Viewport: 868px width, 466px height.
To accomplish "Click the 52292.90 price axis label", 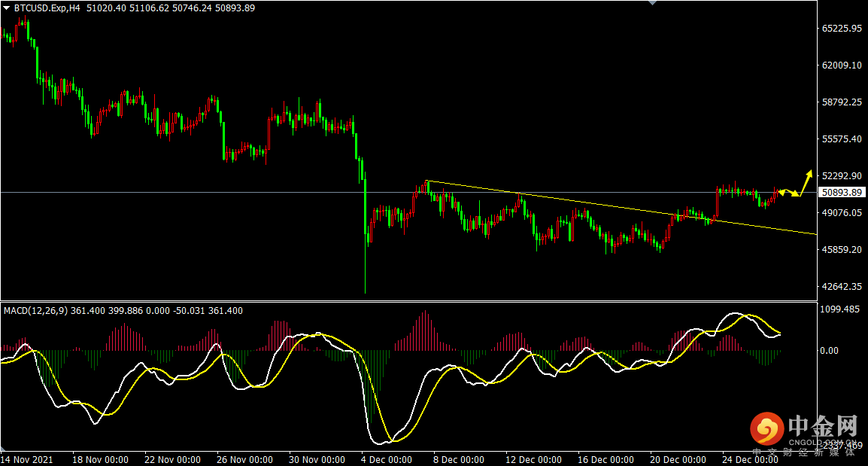I will pyautogui.click(x=842, y=175).
